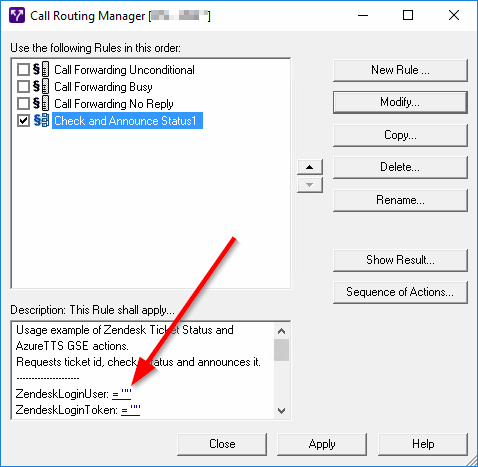
Task: Move the selected rule down with the arrow button
Action: pyautogui.click(x=310, y=185)
